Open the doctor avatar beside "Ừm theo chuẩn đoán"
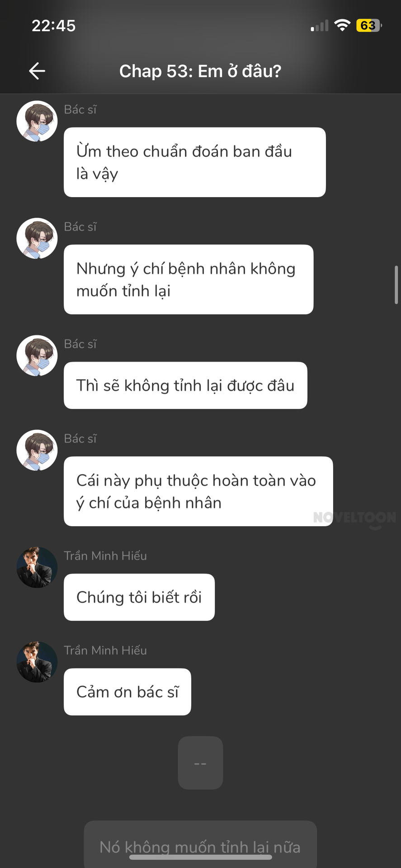 37,121
